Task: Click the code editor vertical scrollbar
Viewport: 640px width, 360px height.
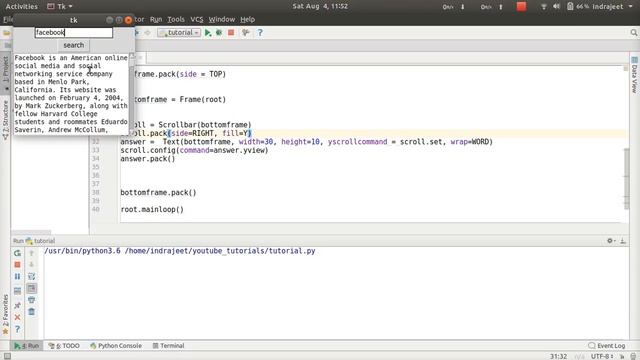Action: coord(626,178)
